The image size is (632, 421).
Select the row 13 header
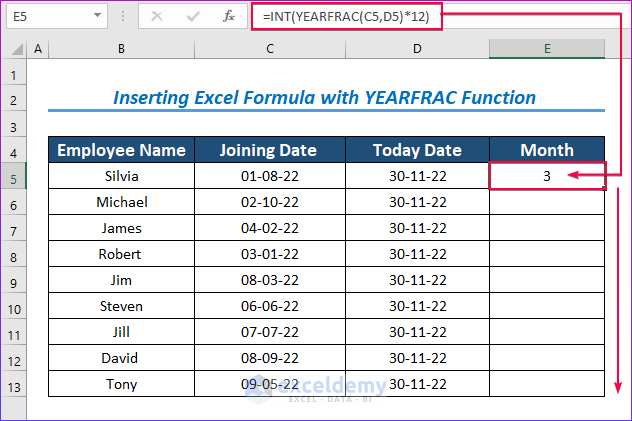[13, 384]
